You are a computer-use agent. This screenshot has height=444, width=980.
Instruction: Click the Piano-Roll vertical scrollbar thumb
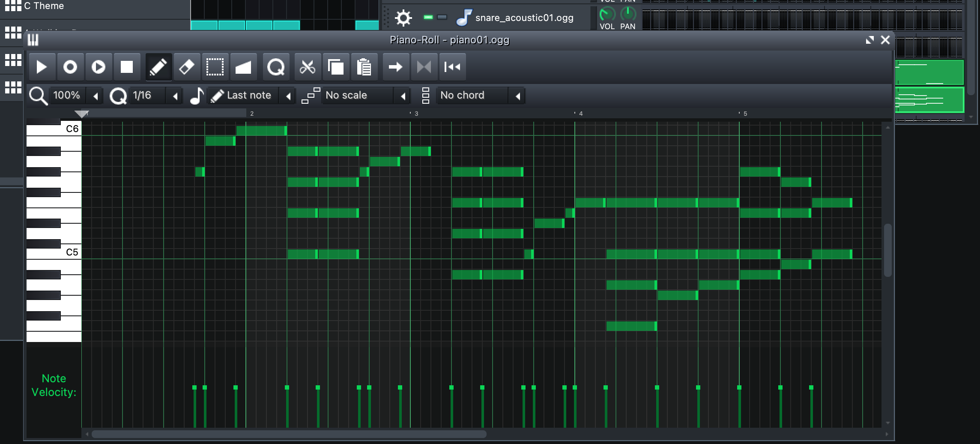888,250
